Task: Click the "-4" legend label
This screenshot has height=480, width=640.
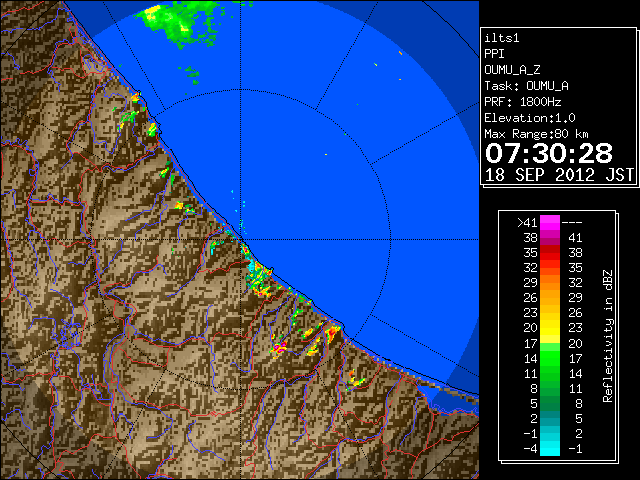Action: click(x=530, y=449)
